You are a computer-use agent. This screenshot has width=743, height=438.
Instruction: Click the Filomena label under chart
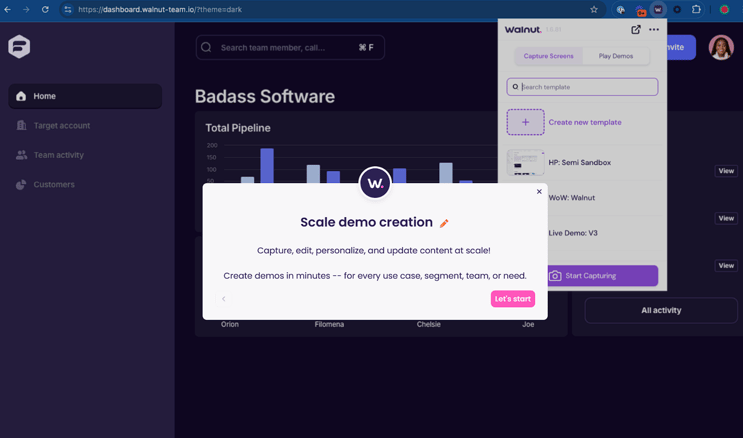[x=329, y=325]
